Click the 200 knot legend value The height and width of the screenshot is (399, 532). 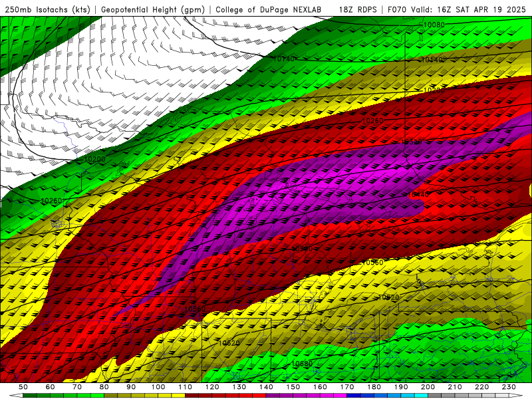point(428,387)
